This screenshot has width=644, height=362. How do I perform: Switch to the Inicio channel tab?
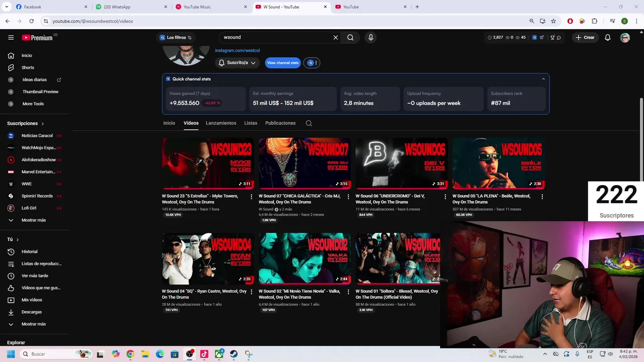coord(169,123)
